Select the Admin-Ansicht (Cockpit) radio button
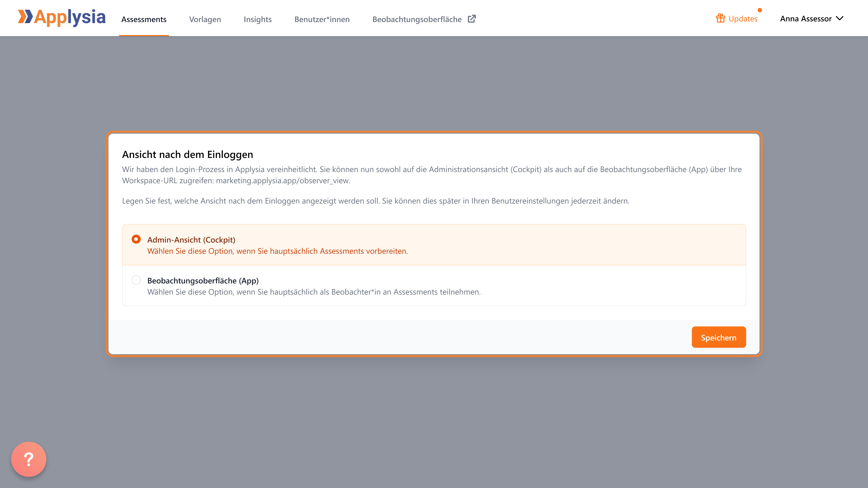868x488 pixels. [x=136, y=239]
